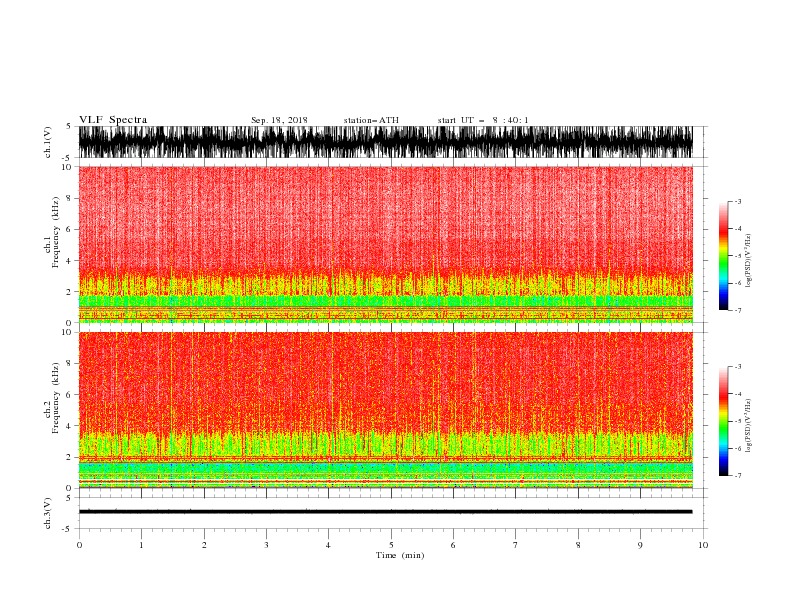Screen dimensions: 792x612
Task: Click the 8 kHz tick of ch.1 spectrogram
Action: pyautogui.click(x=69, y=198)
